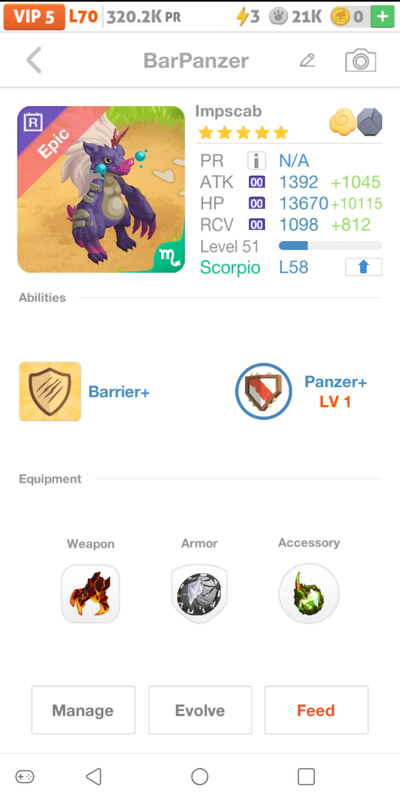
Task: View the Impscab monster portrait
Action: click(101, 189)
